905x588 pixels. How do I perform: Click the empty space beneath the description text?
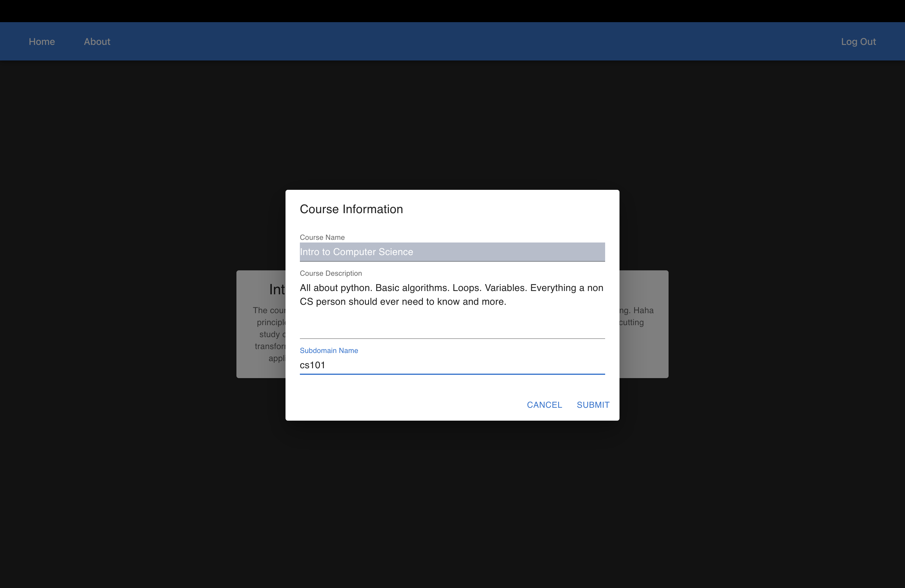click(452, 323)
